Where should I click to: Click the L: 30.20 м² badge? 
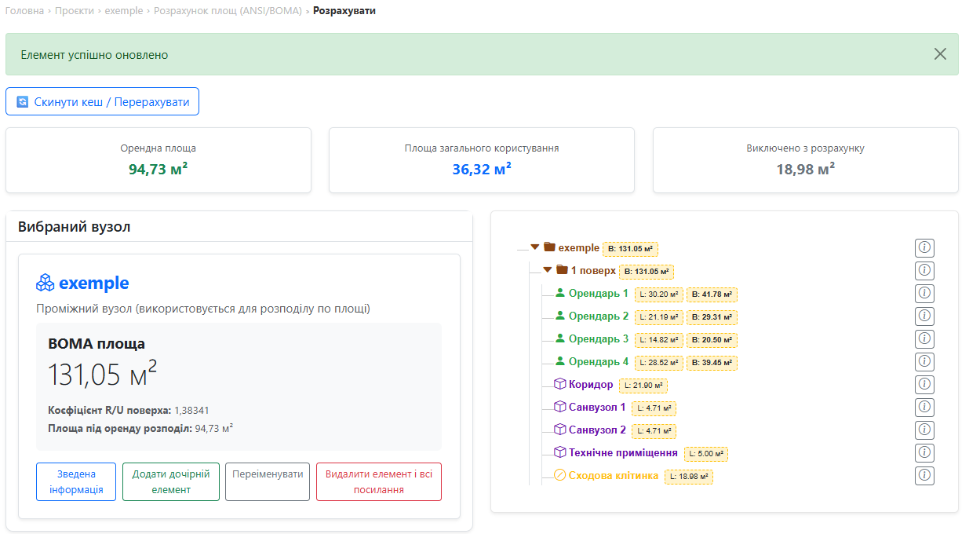click(x=658, y=294)
